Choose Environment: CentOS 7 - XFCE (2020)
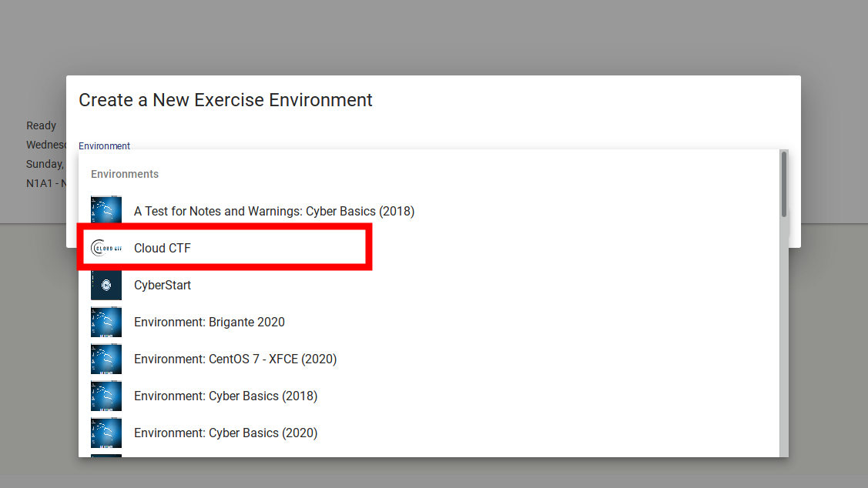 235,359
